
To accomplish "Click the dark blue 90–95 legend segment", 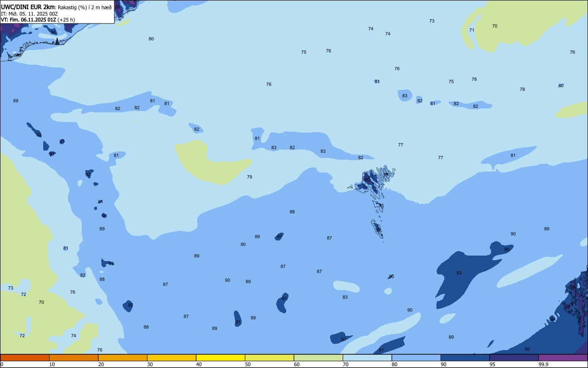I will [465, 357].
